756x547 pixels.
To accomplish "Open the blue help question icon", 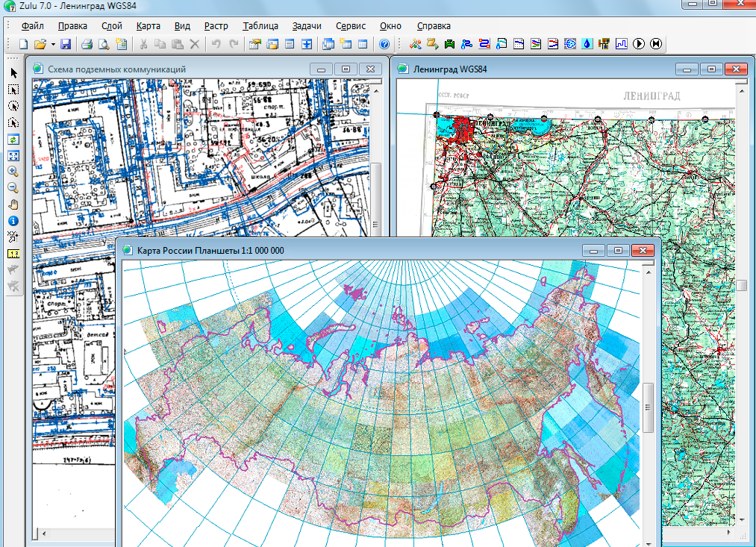I will tap(384, 44).
